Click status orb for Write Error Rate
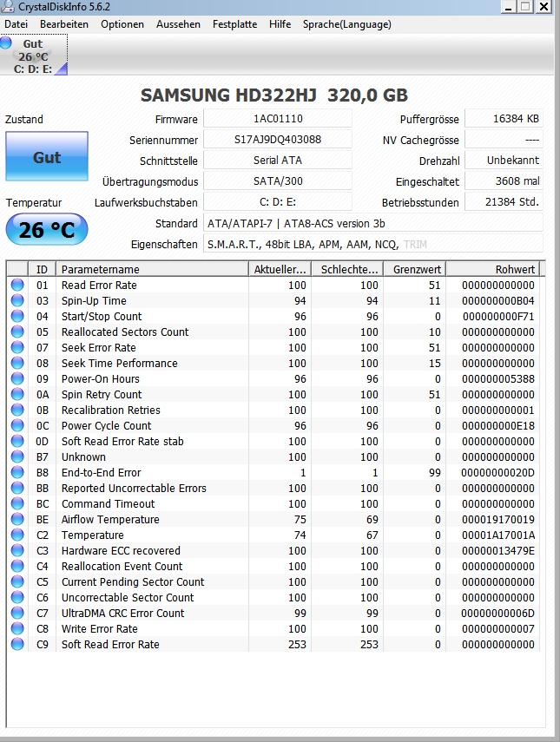Image resolution: width=560 pixels, height=742 pixels. pyautogui.click(x=17, y=628)
